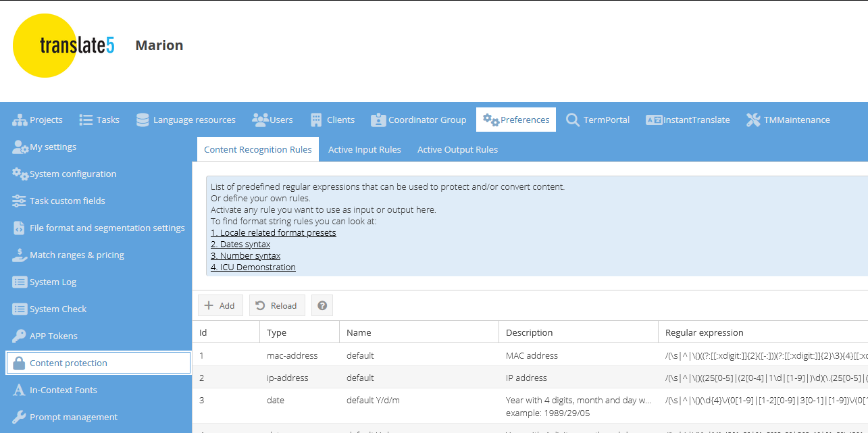The image size is (868, 433).
Task: Click the TMMaintenance tools icon
Action: click(753, 120)
